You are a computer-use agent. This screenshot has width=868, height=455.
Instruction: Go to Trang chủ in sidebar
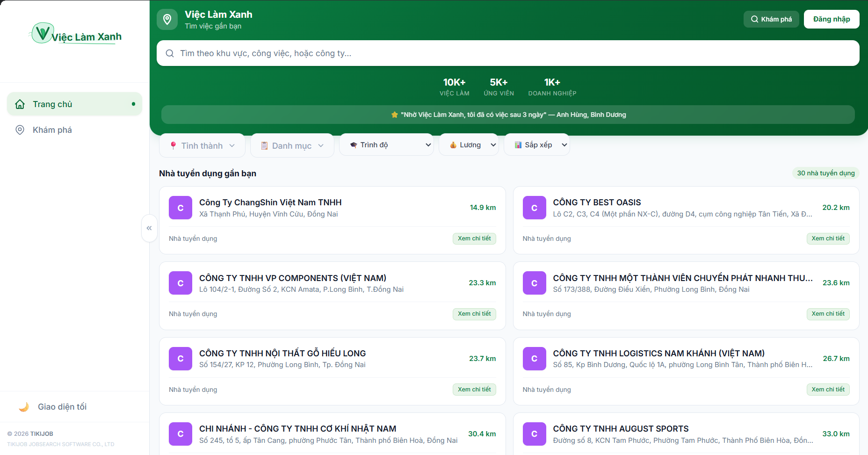point(74,104)
